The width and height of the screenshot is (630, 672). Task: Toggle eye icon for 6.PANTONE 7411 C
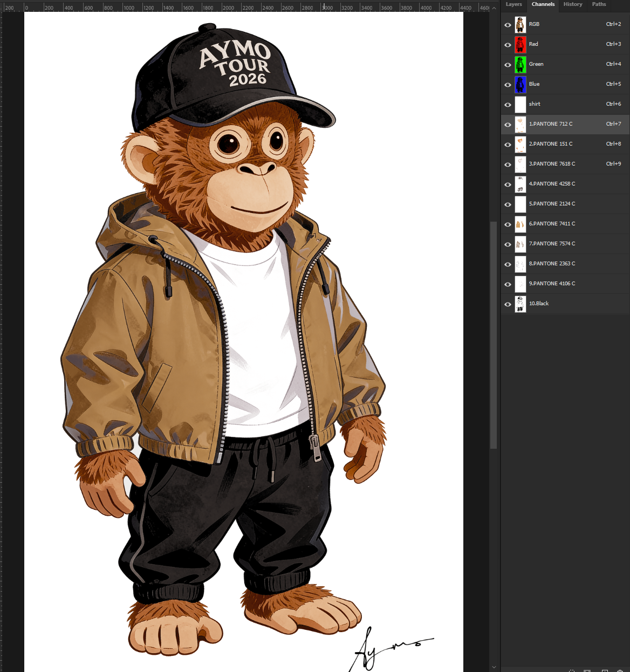[508, 224]
